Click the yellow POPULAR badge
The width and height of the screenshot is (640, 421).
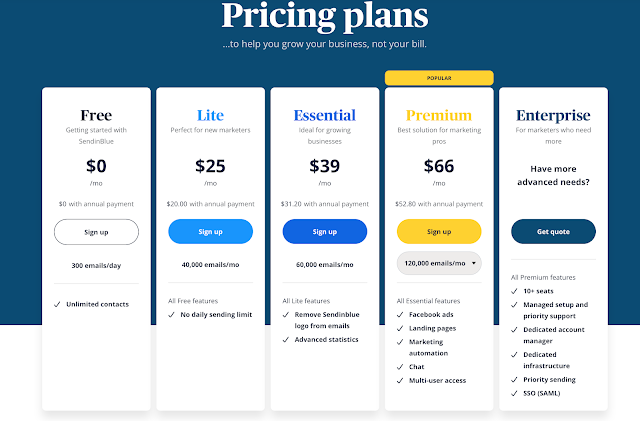[x=439, y=78]
